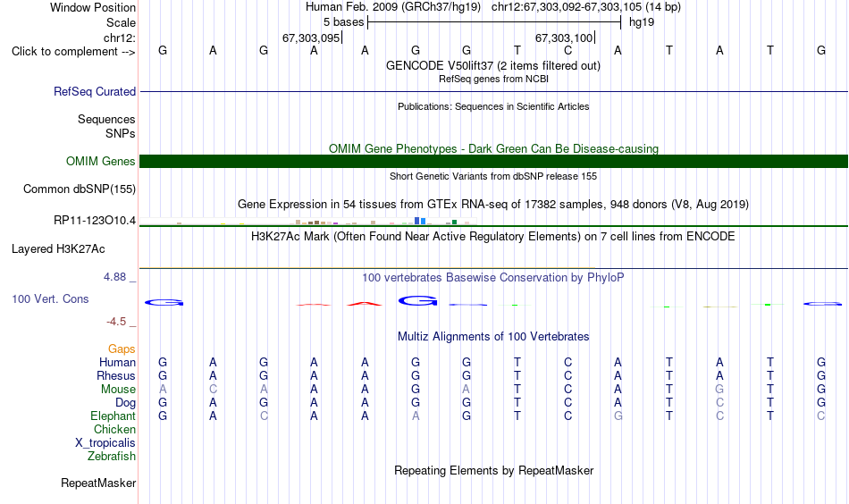This screenshot has width=849, height=504.
Task: Click 'Publications: Sequences in Scientific Articles' title
Action: [493, 106]
